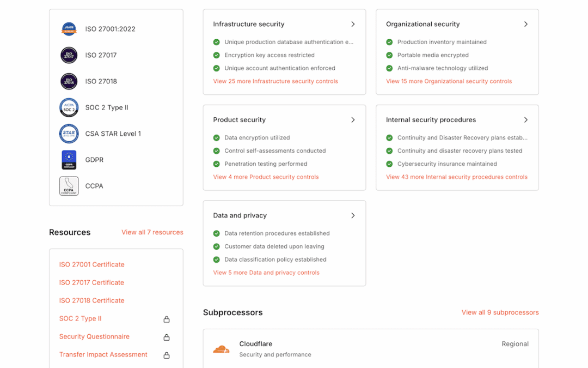
Task: Click View all 9 subprocessors
Action: 500,312
